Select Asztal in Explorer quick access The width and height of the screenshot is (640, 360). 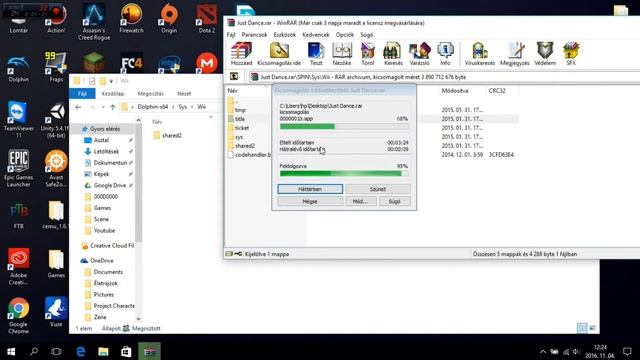101,140
